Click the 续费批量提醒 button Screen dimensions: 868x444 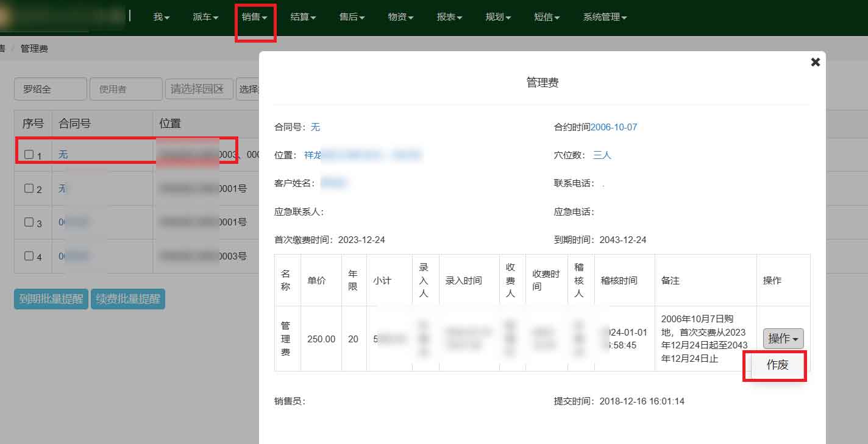tap(128, 299)
